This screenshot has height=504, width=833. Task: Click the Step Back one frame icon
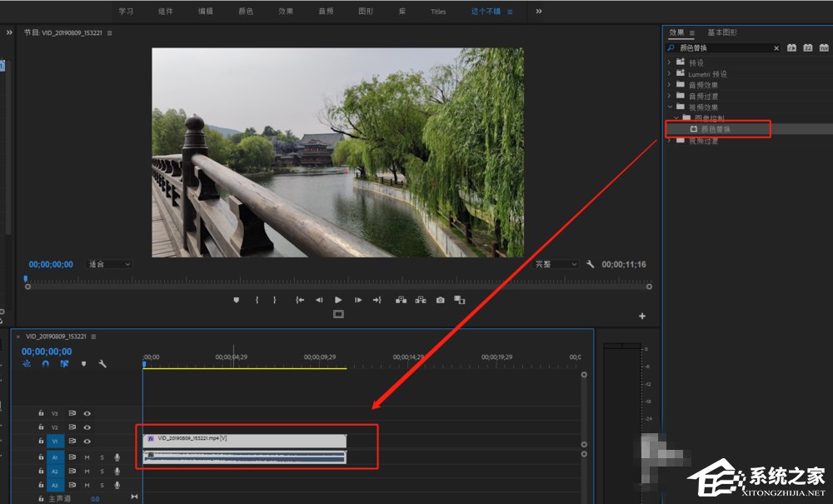pos(319,300)
